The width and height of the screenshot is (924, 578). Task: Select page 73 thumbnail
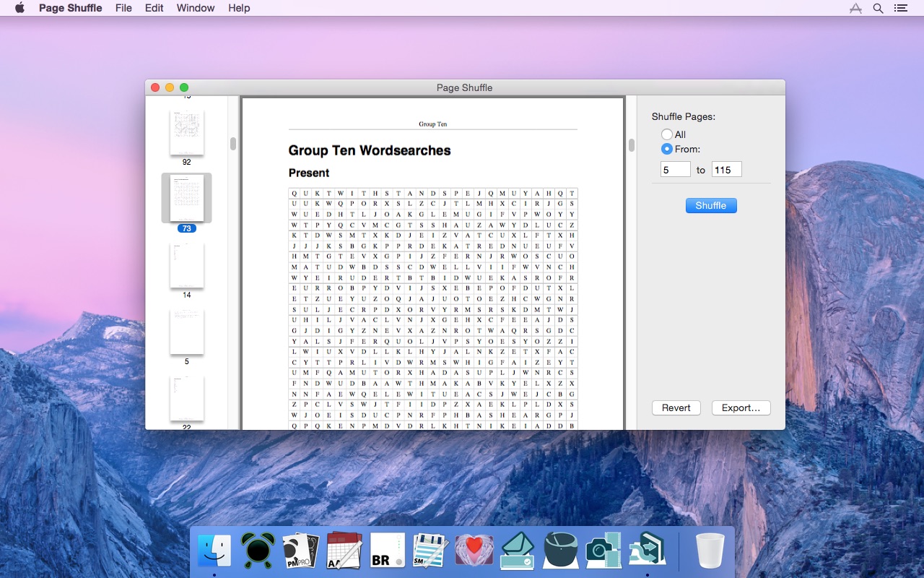pyautogui.click(x=187, y=199)
